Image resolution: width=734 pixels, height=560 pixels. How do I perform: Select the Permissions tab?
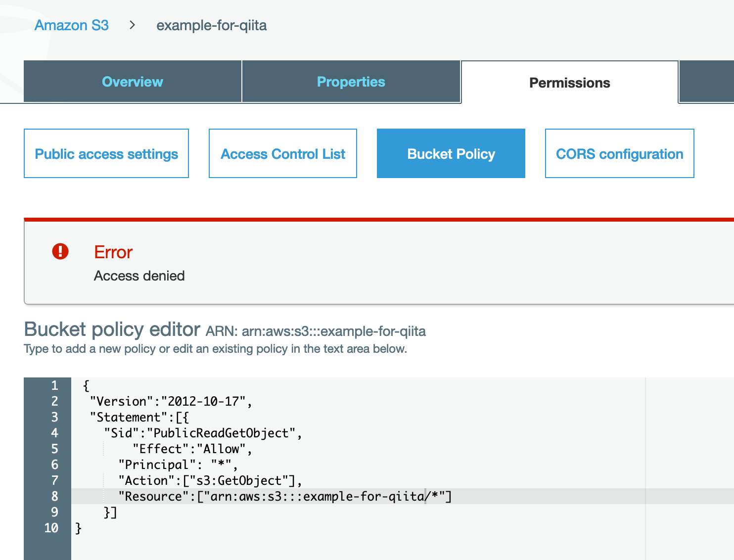coord(570,83)
